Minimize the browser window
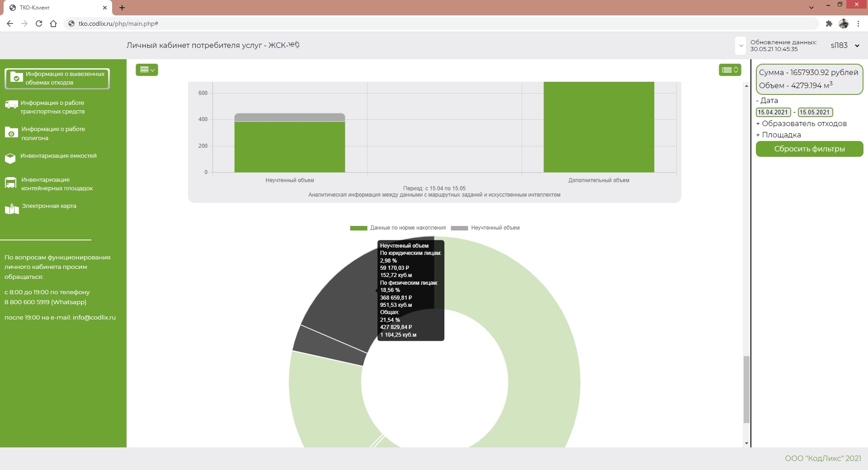 click(x=828, y=5)
